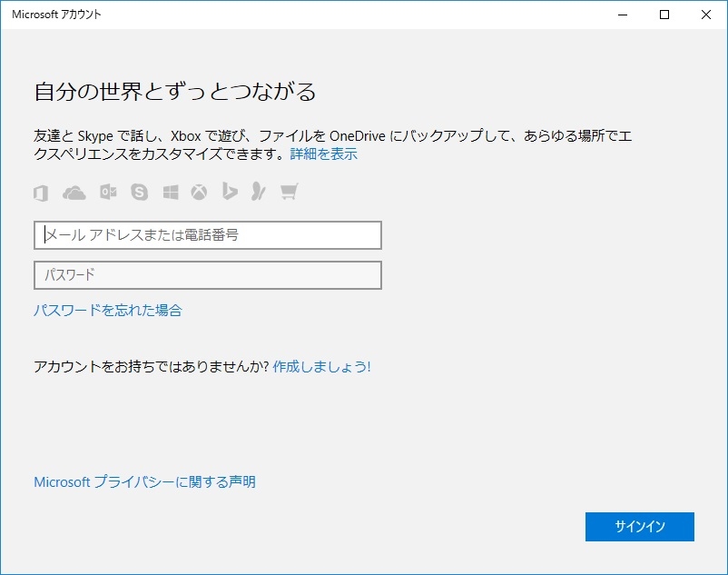Click the Bing icon
Screen dimensions: 728x575
(x=230, y=192)
